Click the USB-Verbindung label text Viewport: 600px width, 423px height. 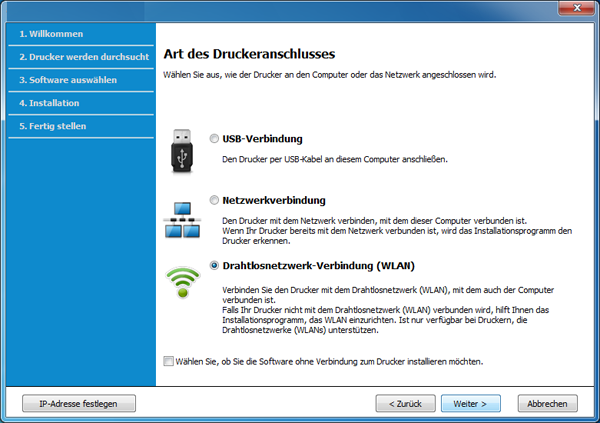262,139
